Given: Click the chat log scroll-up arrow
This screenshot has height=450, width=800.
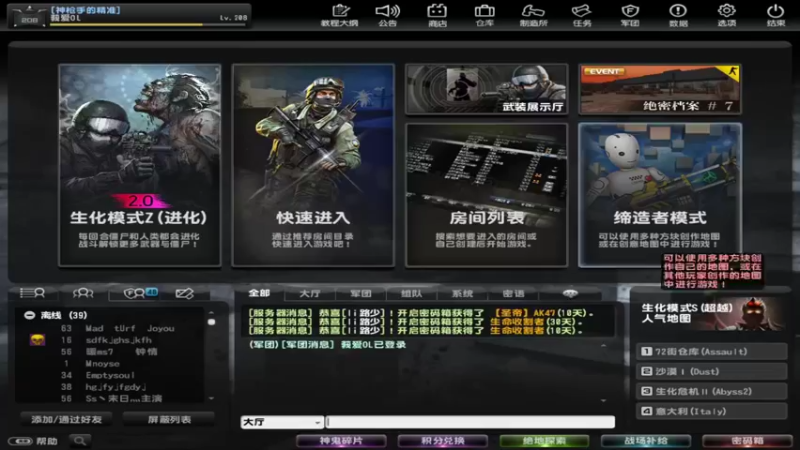Looking at the screenshot, I should click(604, 346).
